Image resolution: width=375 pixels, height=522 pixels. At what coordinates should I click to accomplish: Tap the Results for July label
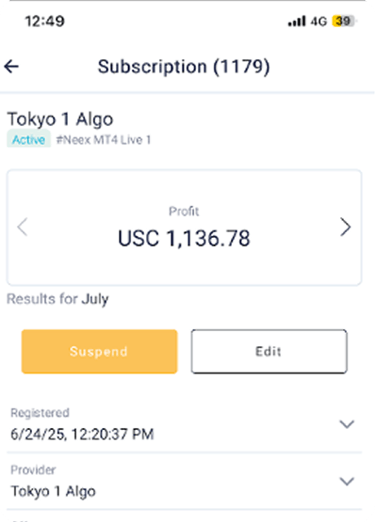point(58,299)
